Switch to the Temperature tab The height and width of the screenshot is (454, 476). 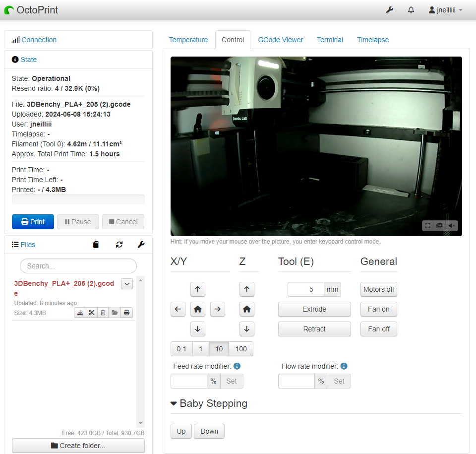coord(188,40)
